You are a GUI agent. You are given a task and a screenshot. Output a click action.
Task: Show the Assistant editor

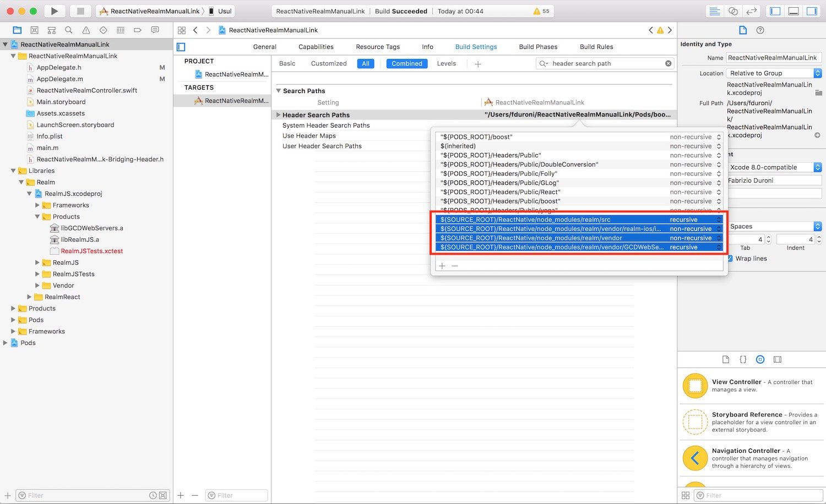coord(733,11)
